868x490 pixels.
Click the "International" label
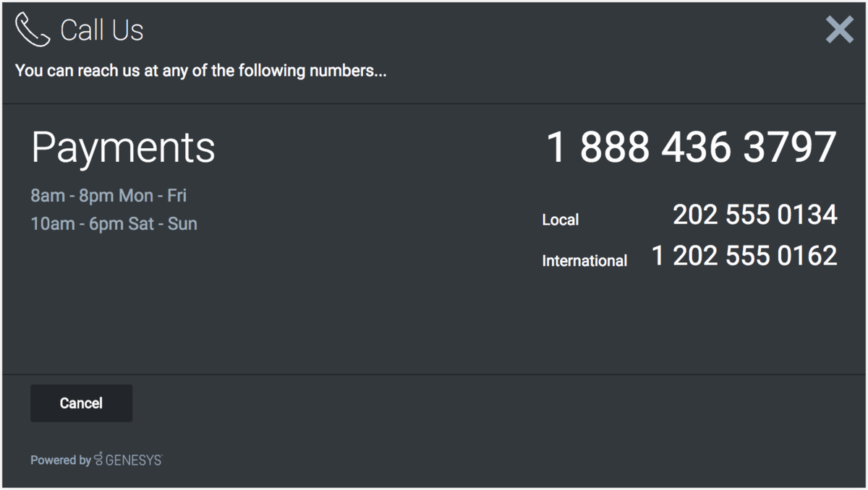tap(584, 261)
